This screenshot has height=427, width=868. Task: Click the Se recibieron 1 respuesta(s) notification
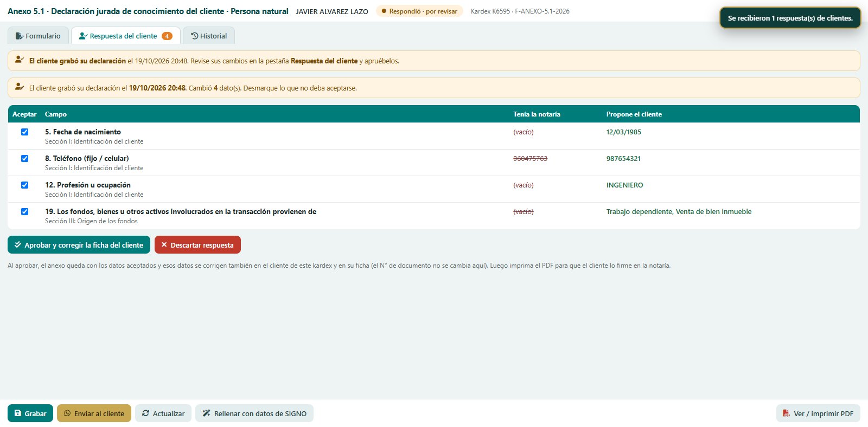(790, 18)
